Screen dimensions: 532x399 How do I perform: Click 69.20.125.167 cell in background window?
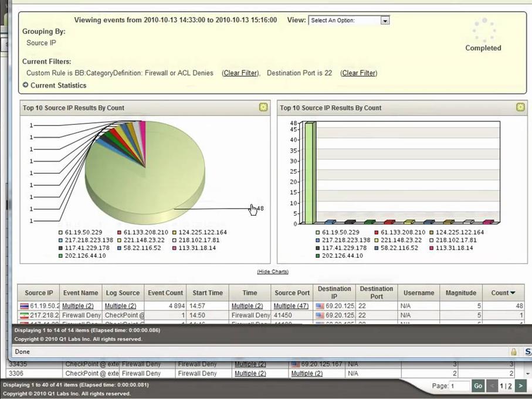tap(317, 364)
